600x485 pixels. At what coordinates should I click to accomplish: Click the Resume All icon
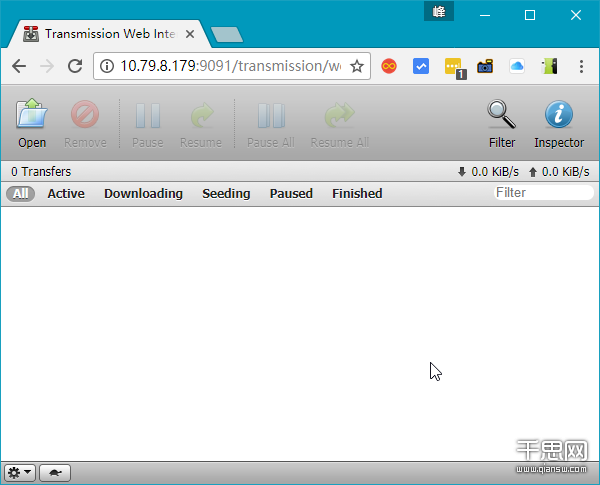(x=339, y=115)
